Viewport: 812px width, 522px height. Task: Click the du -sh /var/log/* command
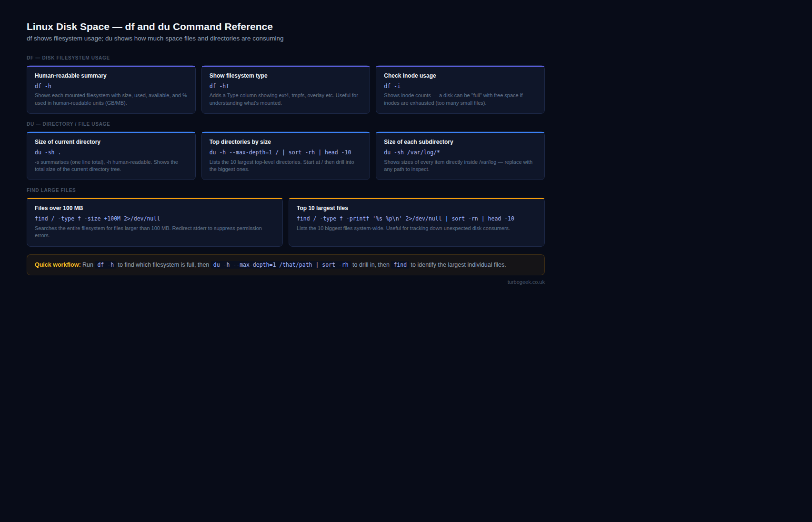click(x=411, y=152)
